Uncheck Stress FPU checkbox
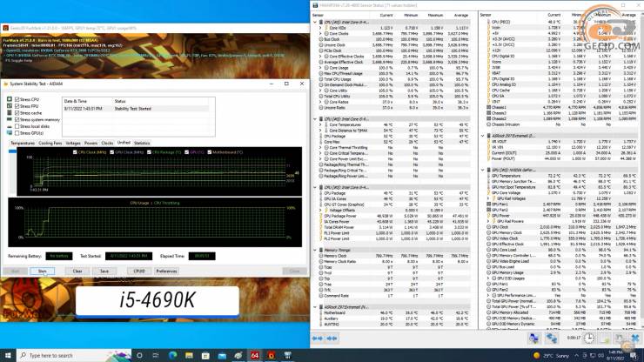 (x=17, y=106)
